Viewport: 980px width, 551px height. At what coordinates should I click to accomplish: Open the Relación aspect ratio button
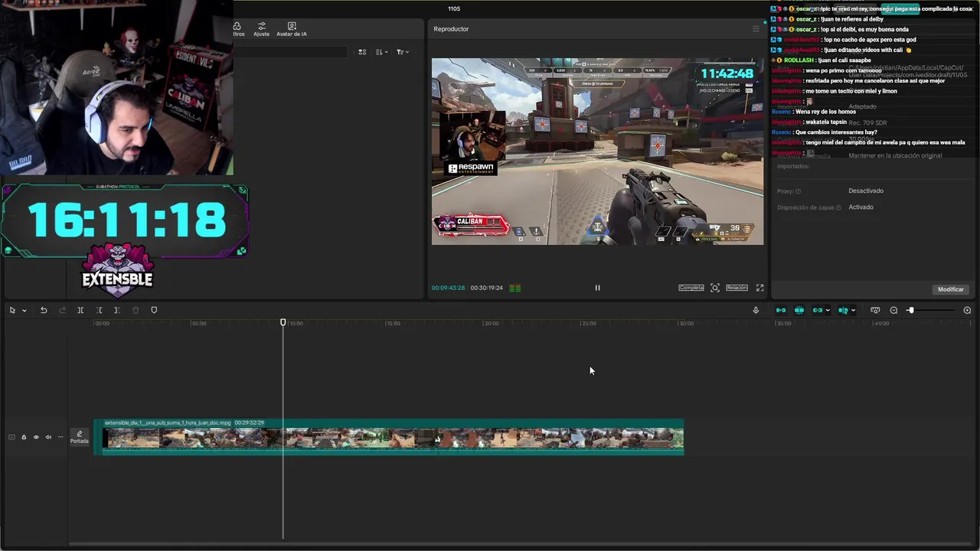(x=737, y=288)
